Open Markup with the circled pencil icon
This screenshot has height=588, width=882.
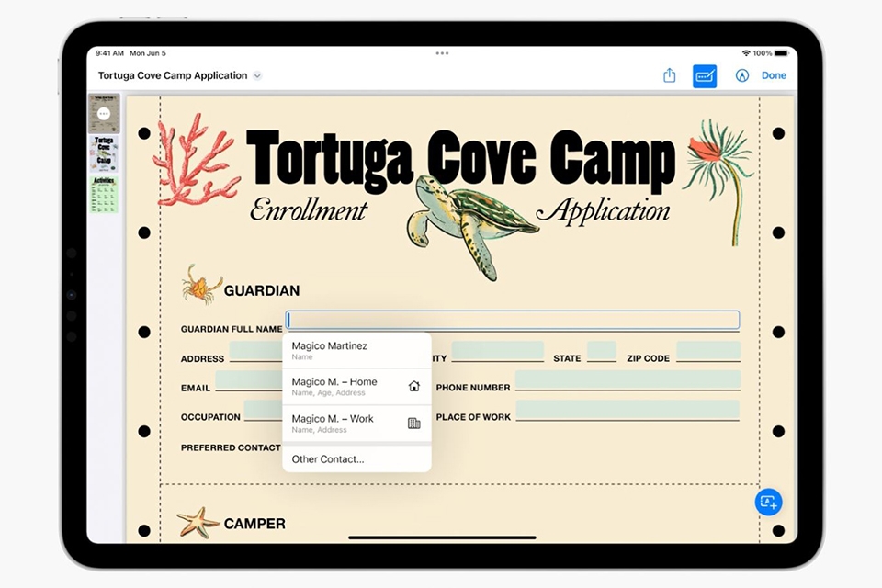click(x=742, y=75)
